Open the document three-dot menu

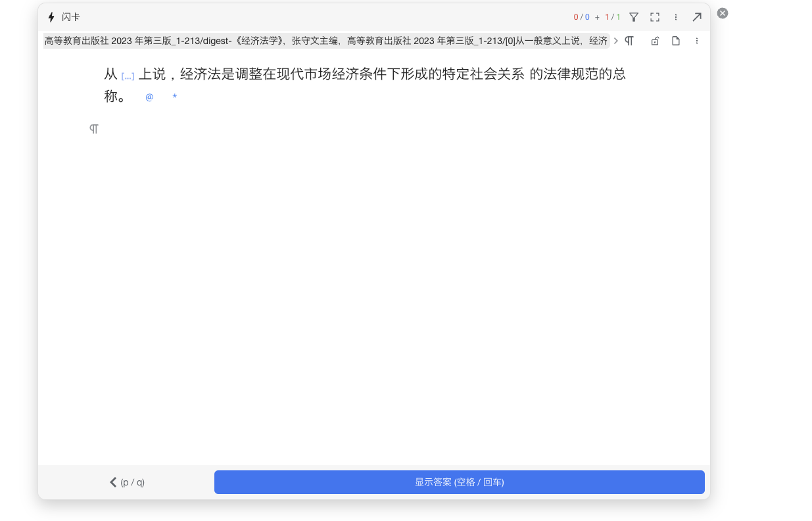coord(697,40)
